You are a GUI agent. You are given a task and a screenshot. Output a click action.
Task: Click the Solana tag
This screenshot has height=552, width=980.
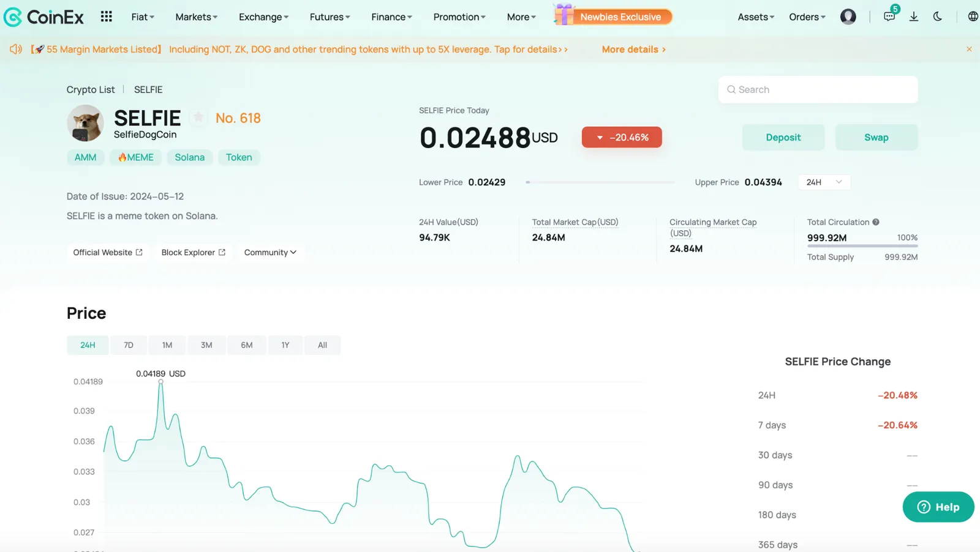point(190,157)
